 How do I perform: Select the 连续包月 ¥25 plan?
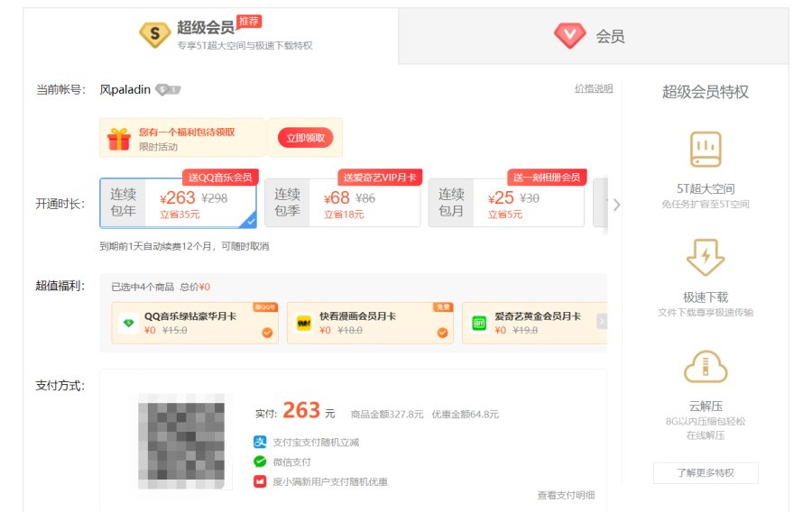pyautogui.click(x=506, y=203)
